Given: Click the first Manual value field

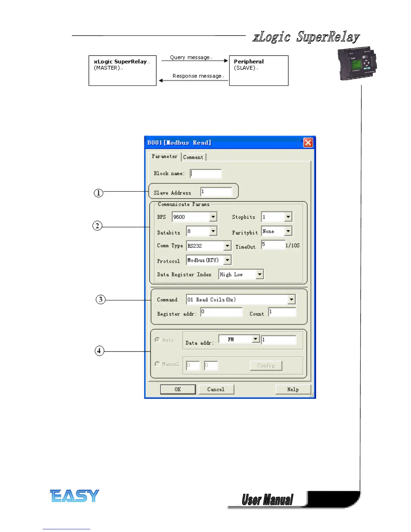Looking at the screenshot, I should click(193, 365).
